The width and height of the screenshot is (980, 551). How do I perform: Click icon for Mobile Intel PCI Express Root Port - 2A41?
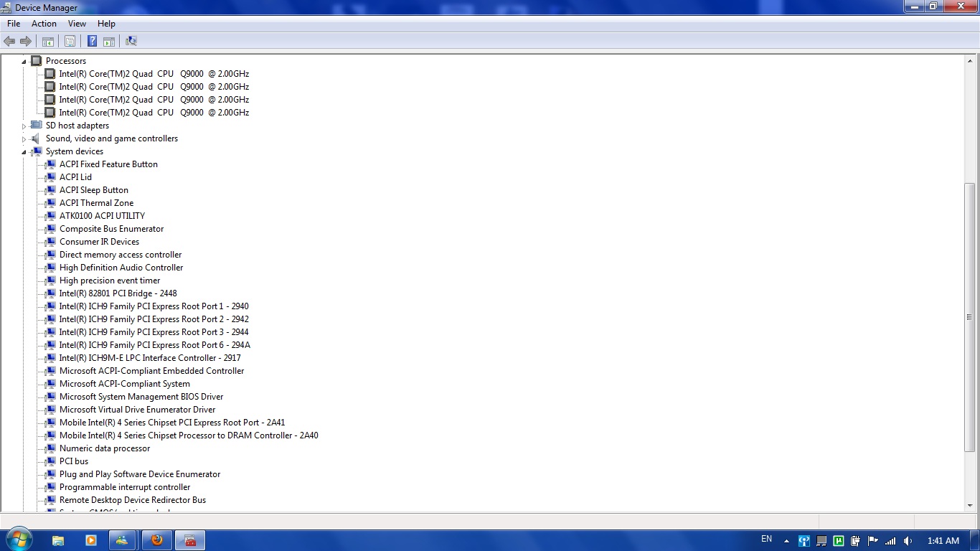(x=50, y=423)
